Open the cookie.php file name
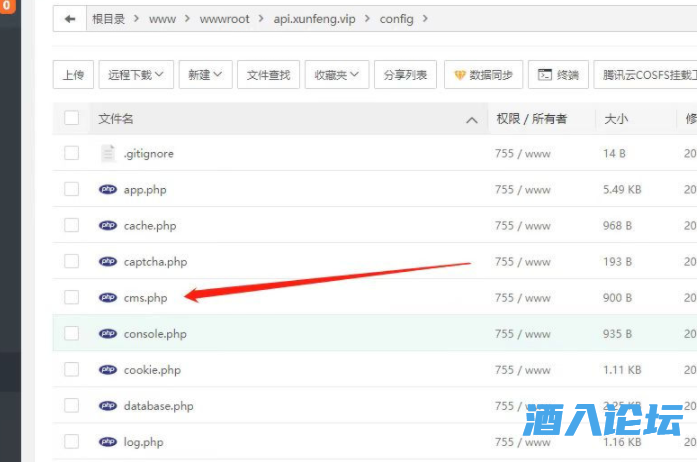697x462 pixels. click(x=152, y=370)
